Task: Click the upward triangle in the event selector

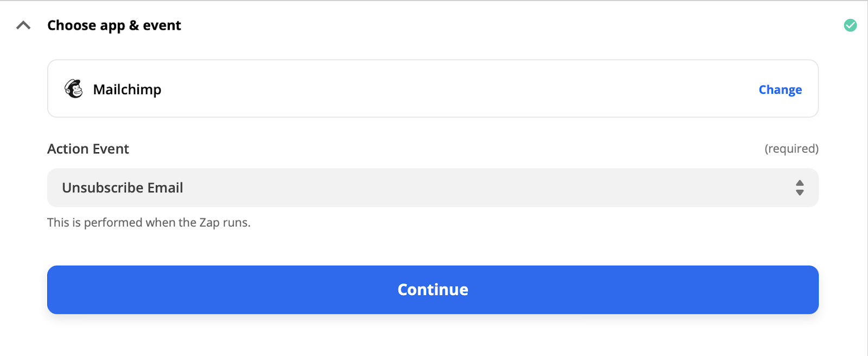Action: click(799, 183)
